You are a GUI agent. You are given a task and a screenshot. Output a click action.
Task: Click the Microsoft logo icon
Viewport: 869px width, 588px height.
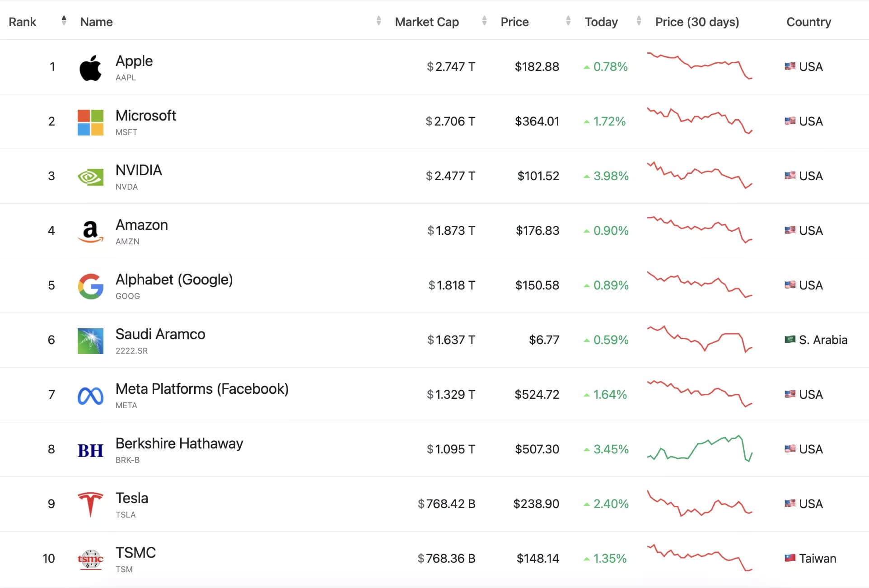(90, 122)
